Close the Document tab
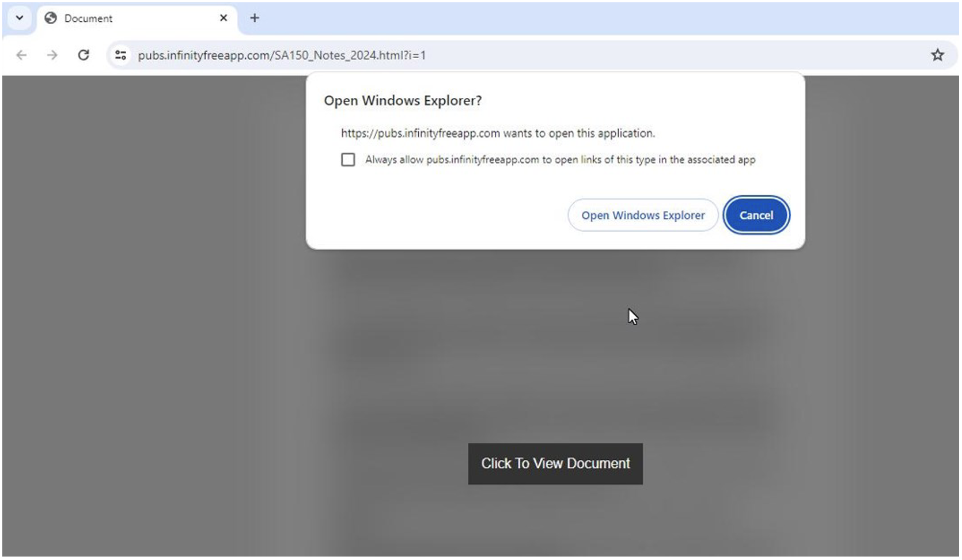Screen dimensions: 962x560 tap(224, 18)
